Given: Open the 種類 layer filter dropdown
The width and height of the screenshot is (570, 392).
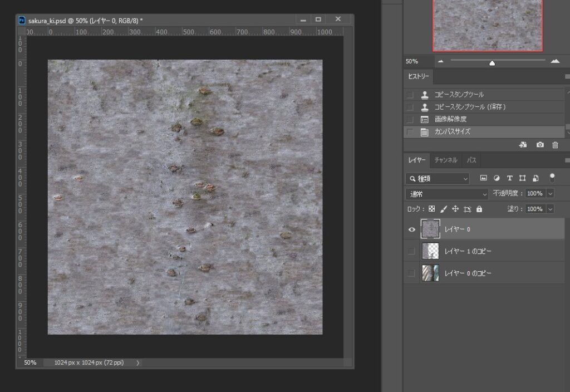Looking at the screenshot, I should tap(438, 179).
